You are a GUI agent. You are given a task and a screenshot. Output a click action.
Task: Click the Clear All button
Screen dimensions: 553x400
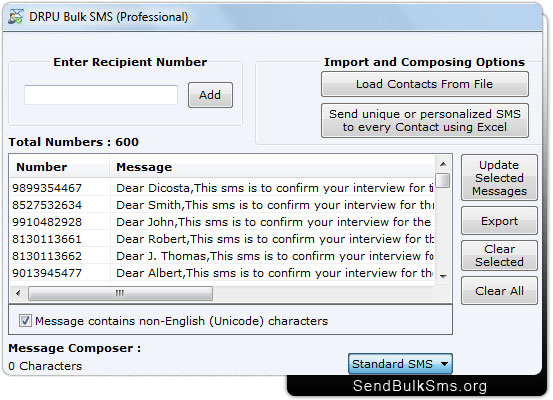(x=499, y=291)
